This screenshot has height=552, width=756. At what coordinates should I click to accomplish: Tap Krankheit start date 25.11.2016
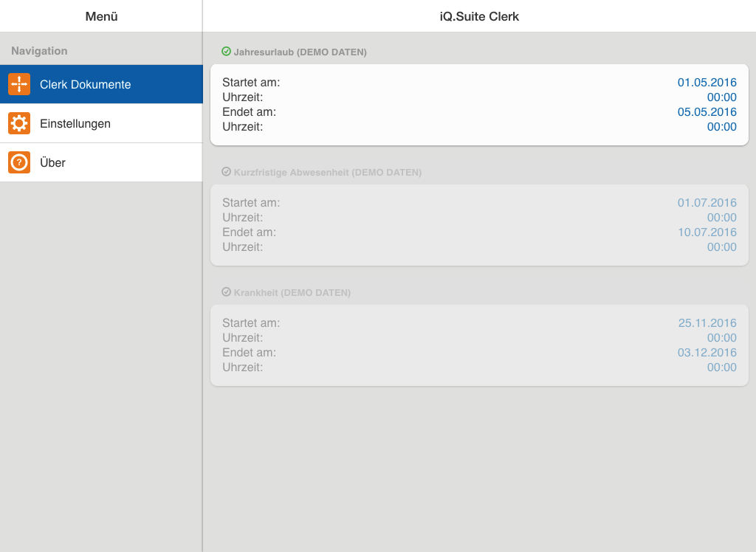coord(707,323)
